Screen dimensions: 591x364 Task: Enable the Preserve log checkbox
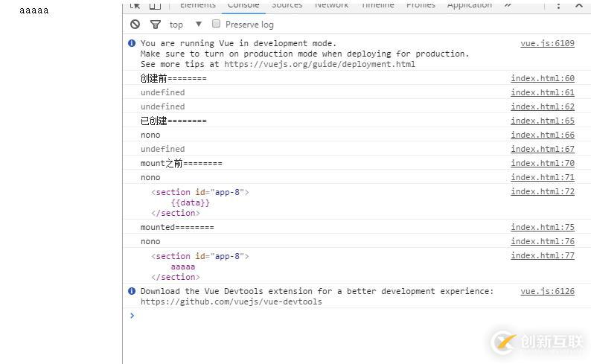(x=217, y=24)
